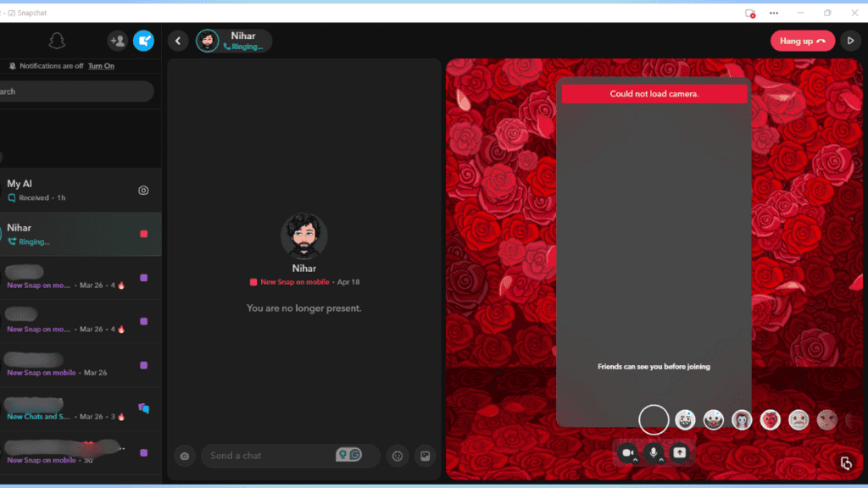Click the Add Friends icon
868x488 pixels.
click(117, 41)
